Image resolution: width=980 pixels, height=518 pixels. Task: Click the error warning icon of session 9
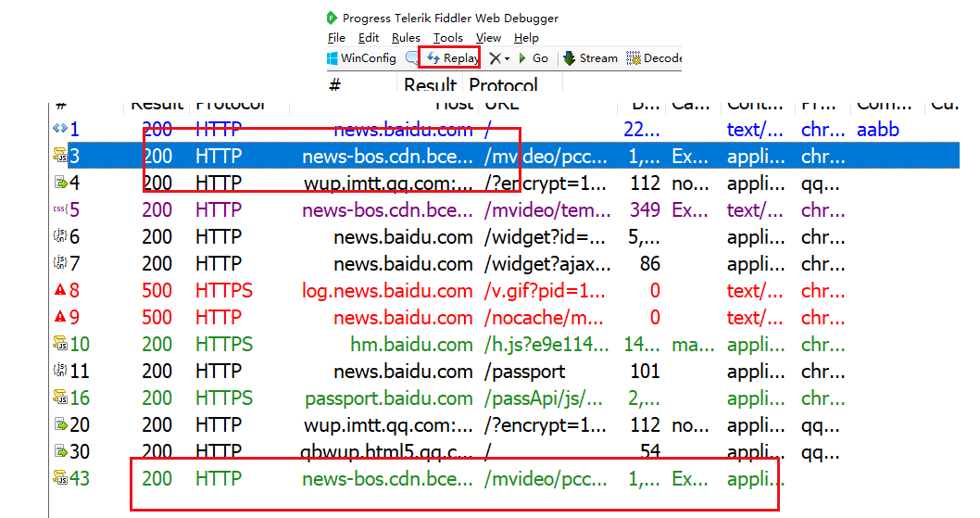click(60, 317)
